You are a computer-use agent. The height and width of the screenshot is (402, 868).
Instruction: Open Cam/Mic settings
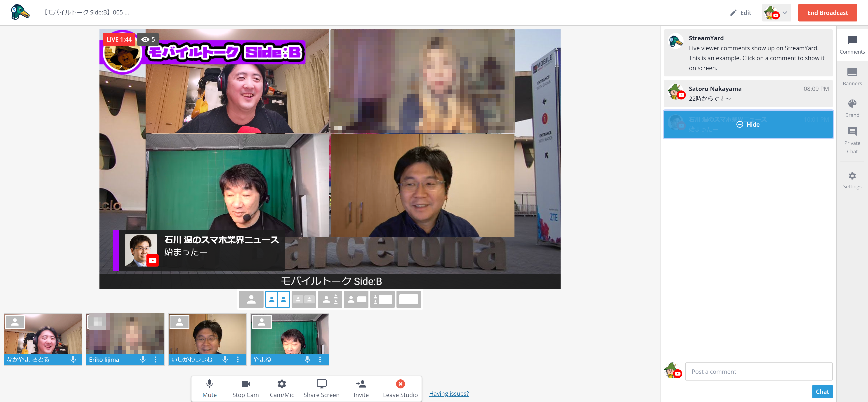[281, 388]
